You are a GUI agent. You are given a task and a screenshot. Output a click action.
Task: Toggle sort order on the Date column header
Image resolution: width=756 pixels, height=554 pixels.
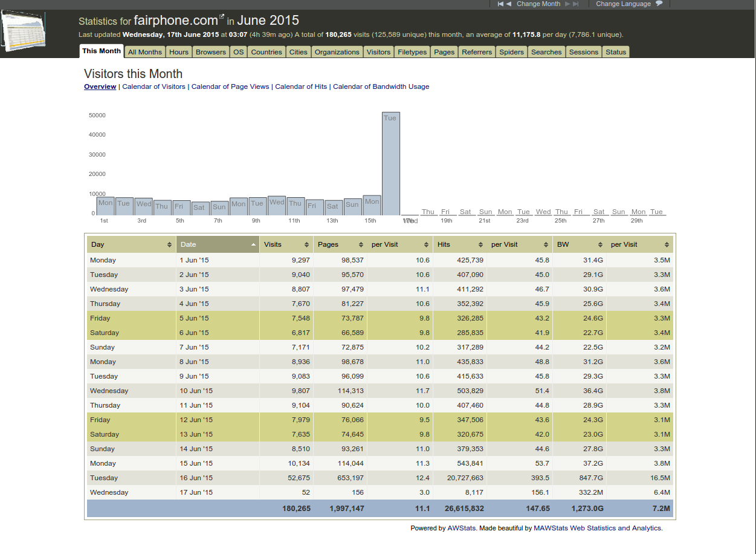218,244
